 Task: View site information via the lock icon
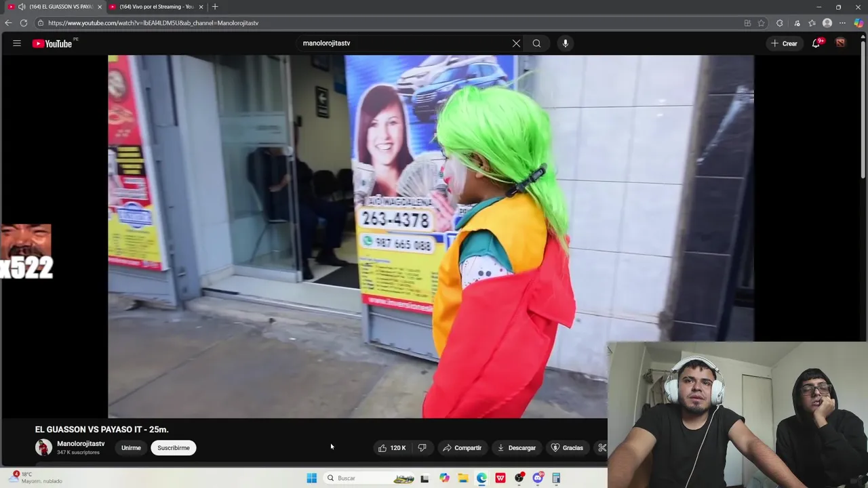(x=40, y=23)
